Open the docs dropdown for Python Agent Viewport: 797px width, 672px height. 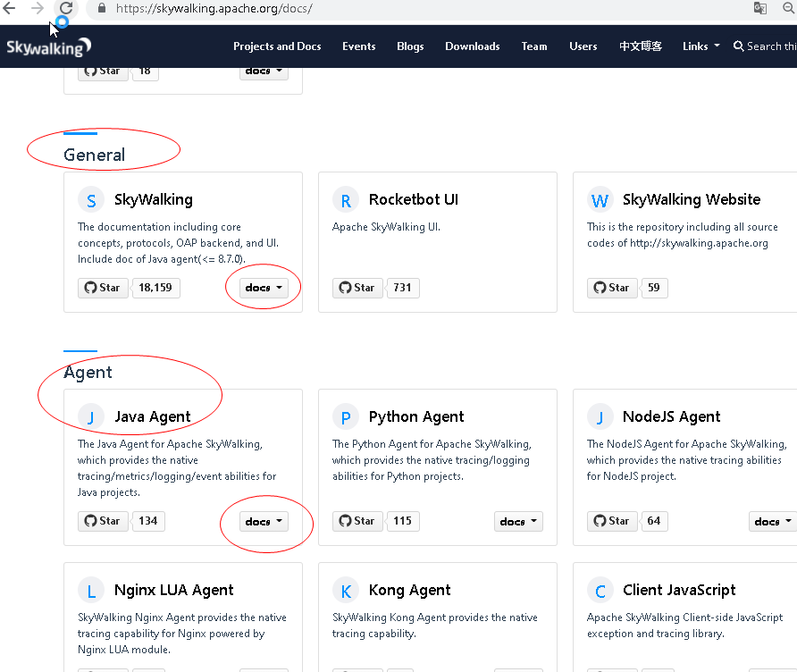pyautogui.click(x=518, y=521)
